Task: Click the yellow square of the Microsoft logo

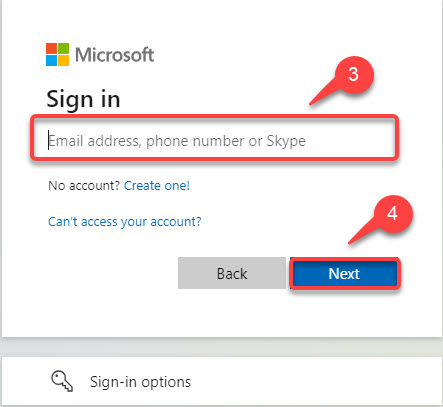Action: (x=64, y=61)
